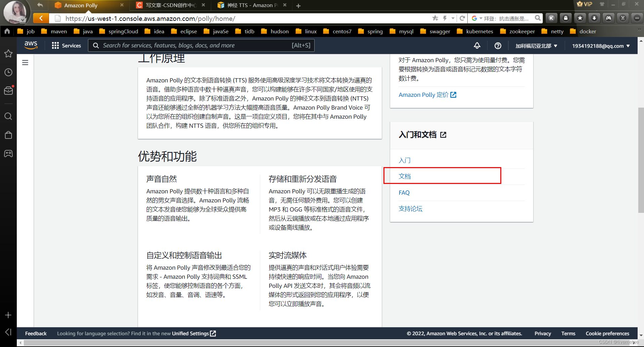Open the user profile avatar

(15, 12)
